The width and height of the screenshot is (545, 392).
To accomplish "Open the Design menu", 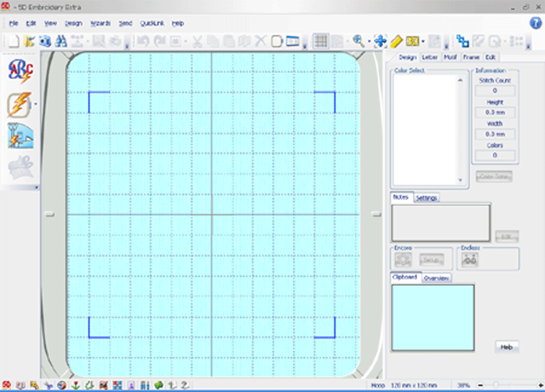I will coord(74,23).
